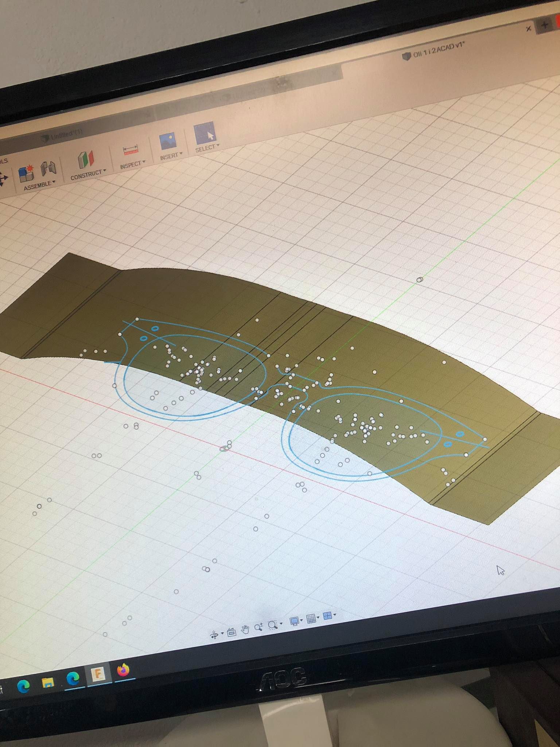Expand the Display Settings dropdown arrow
This screenshot has height=747, width=560.
[x=302, y=620]
